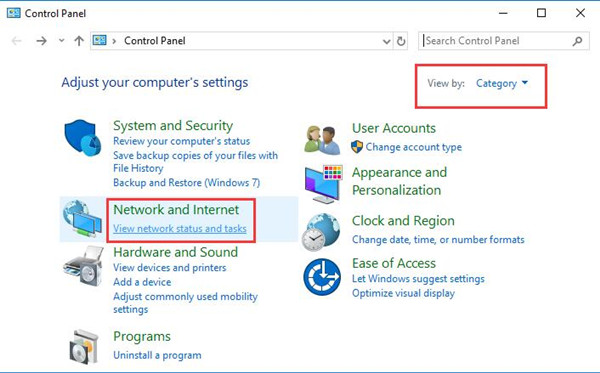Image resolution: width=600 pixels, height=373 pixels.
Task: Open Hardware and Sound category heading
Action: pos(175,252)
